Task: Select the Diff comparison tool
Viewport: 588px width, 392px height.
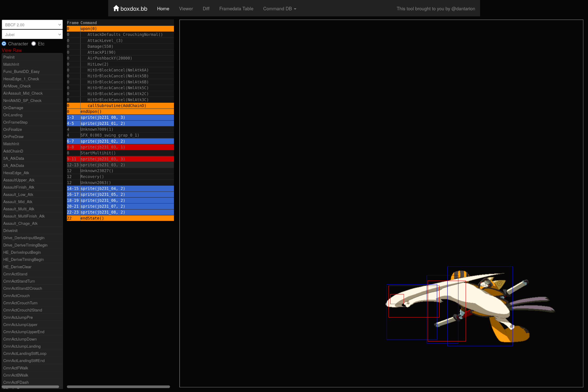Action: pos(205,8)
